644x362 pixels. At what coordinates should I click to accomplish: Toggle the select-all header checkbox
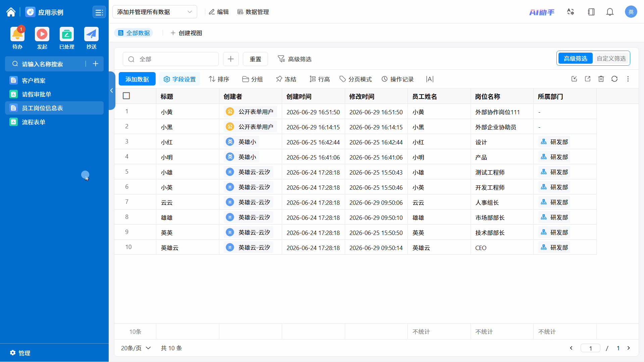126,96
